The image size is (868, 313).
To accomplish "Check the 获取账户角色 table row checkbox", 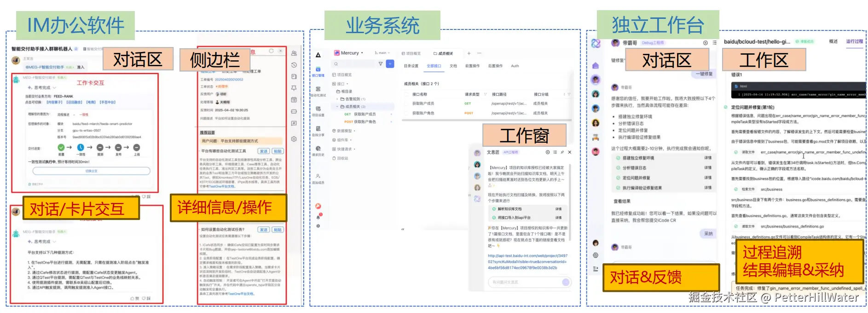I will tap(407, 113).
